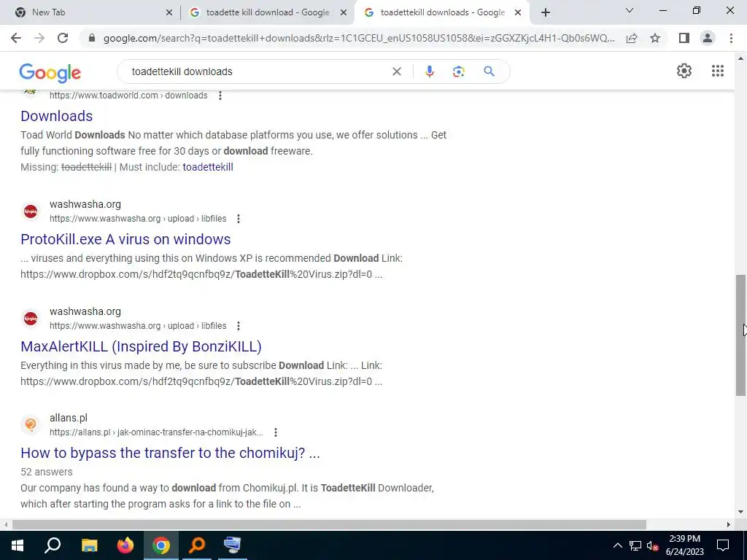This screenshot has width=747, height=560.
Task: Click the scroll left arrow
Action: (5, 524)
